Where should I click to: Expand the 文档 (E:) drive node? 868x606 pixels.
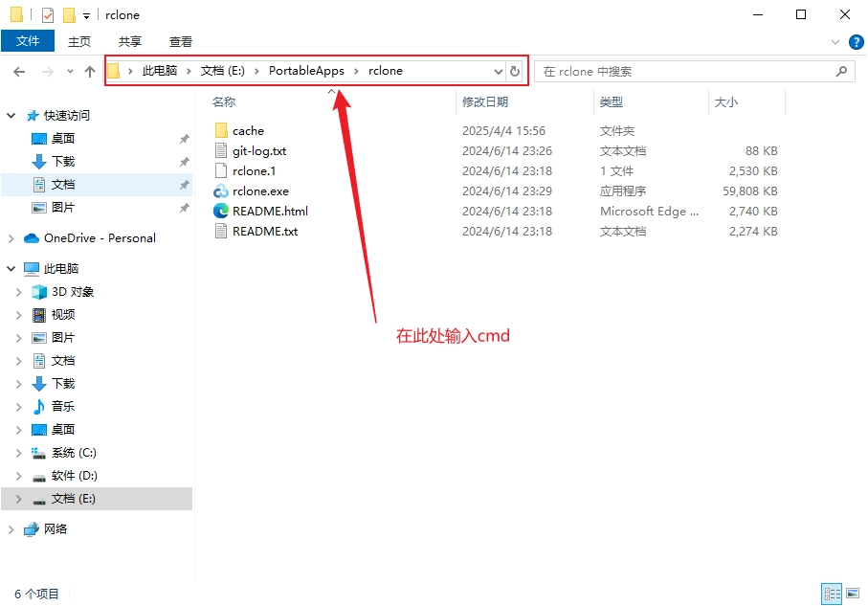pos(19,499)
